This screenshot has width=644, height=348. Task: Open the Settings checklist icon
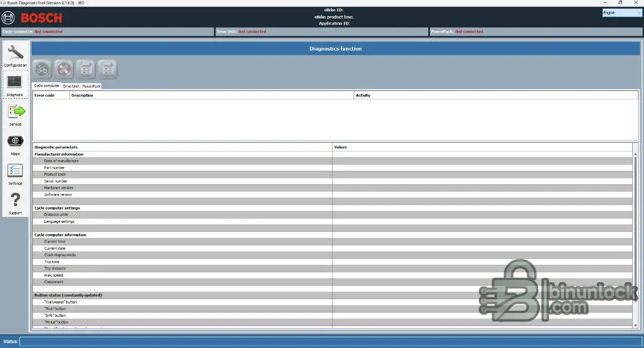point(16,173)
